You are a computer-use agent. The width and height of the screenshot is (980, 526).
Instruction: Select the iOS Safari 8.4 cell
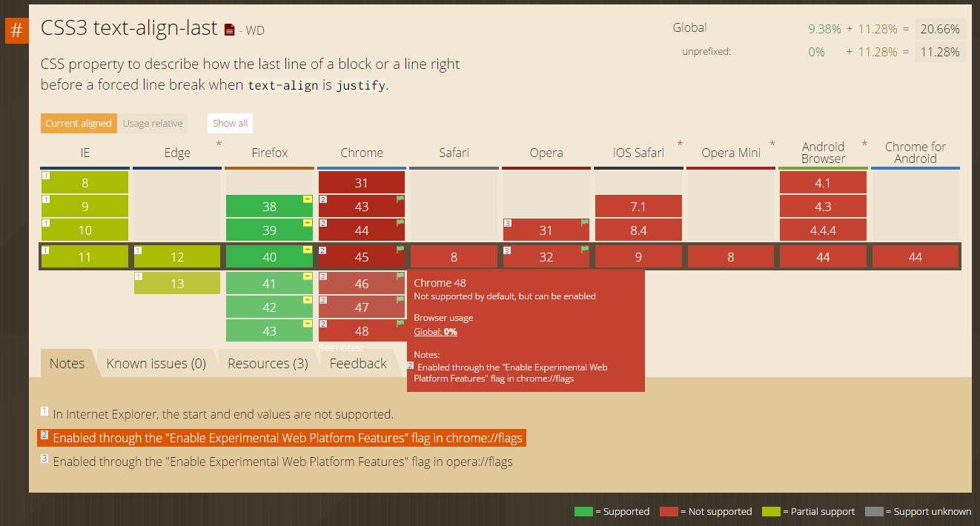(638, 230)
